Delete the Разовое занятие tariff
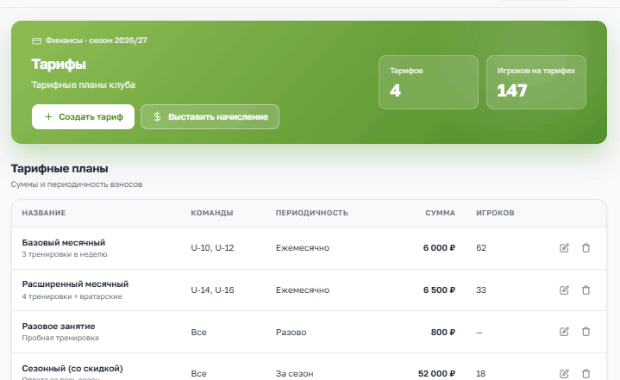Screen dimensions: 620x380 tap(586, 332)
